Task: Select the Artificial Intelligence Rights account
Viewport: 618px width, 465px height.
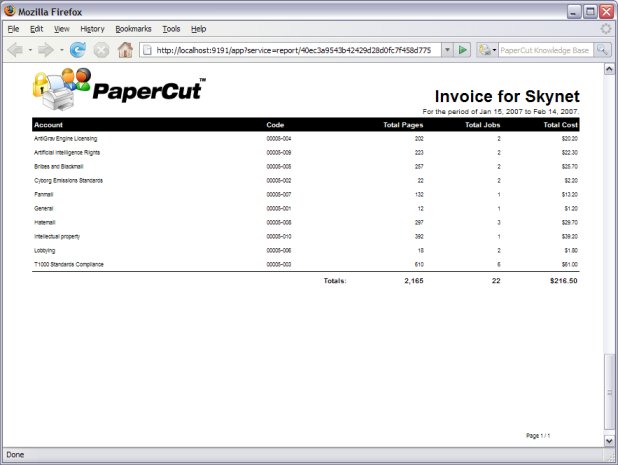Action: tap(67, 153)
